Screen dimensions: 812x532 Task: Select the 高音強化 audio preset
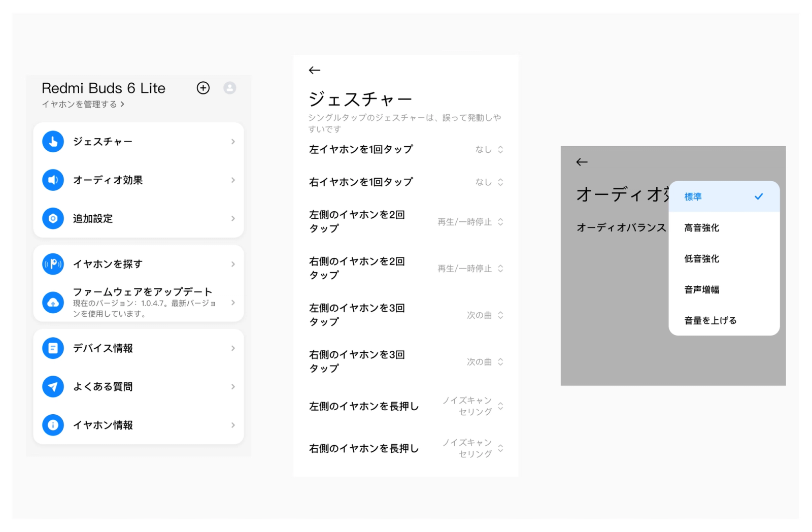(724, 228)
